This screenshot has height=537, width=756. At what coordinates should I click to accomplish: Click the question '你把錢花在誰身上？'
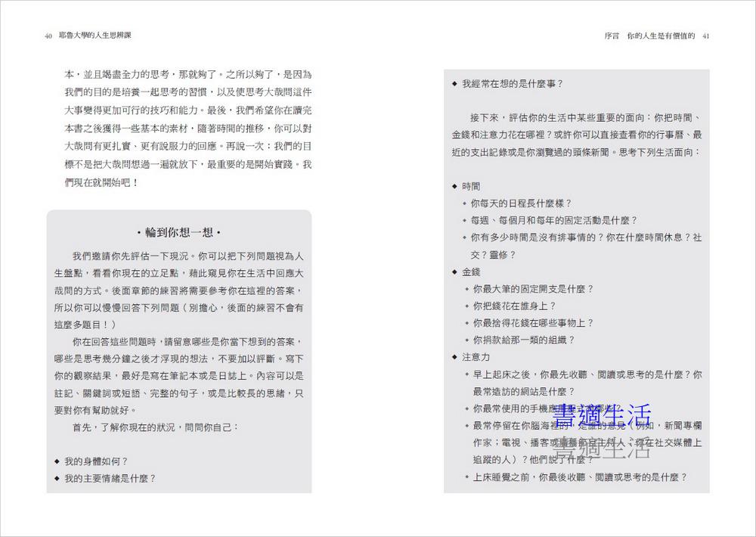(514, 306)
